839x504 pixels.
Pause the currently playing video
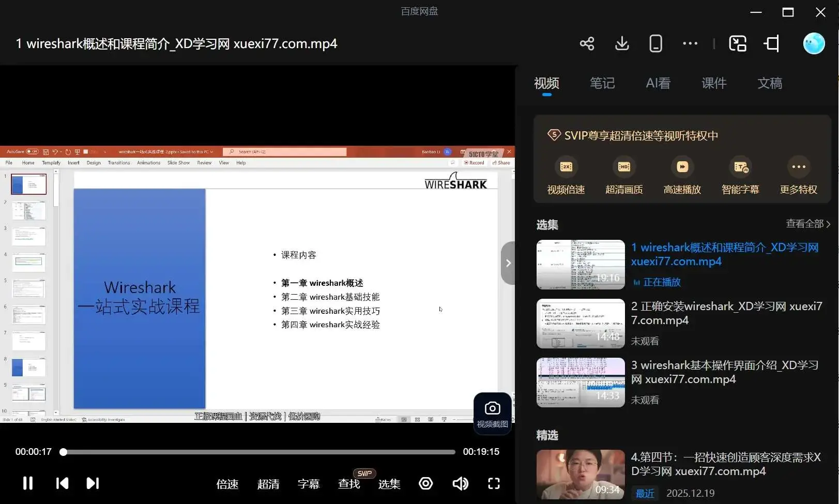tap(27, 483)
